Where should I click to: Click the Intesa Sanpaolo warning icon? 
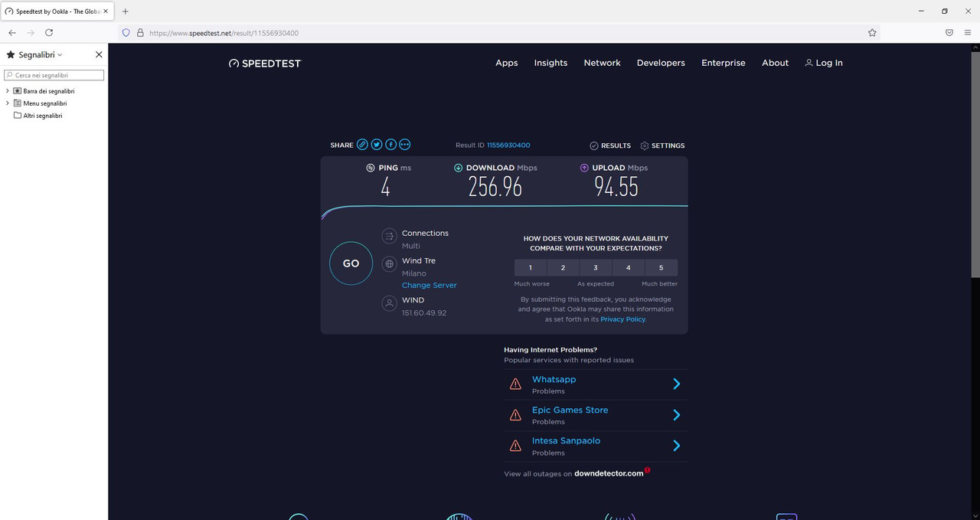point(515,446)
